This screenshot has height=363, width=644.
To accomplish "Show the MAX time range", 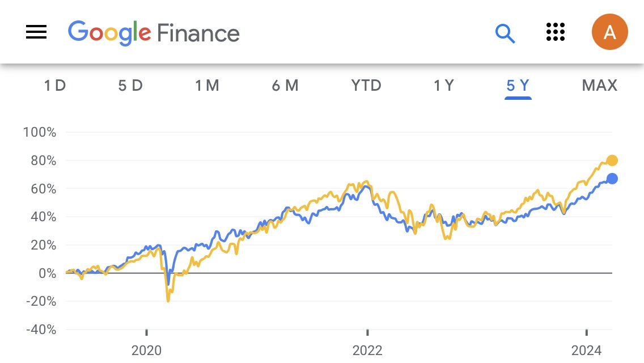I will [x=599, y=86].
